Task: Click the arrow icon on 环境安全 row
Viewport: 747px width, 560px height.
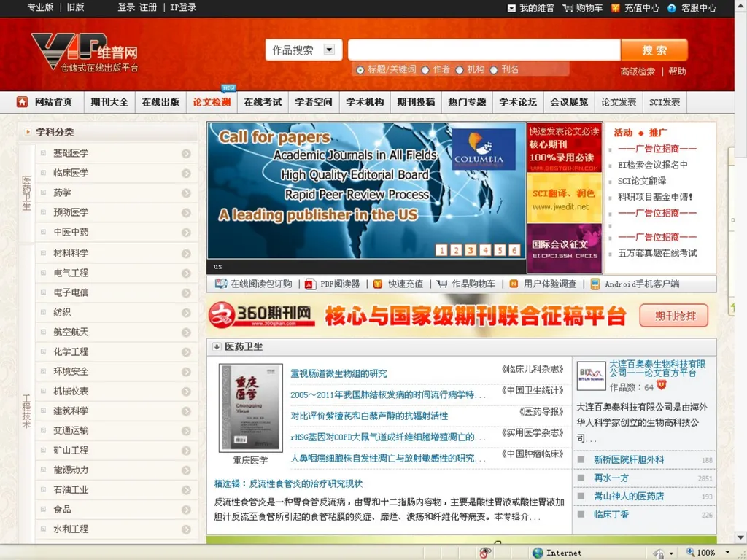Action: click(186, 371)
